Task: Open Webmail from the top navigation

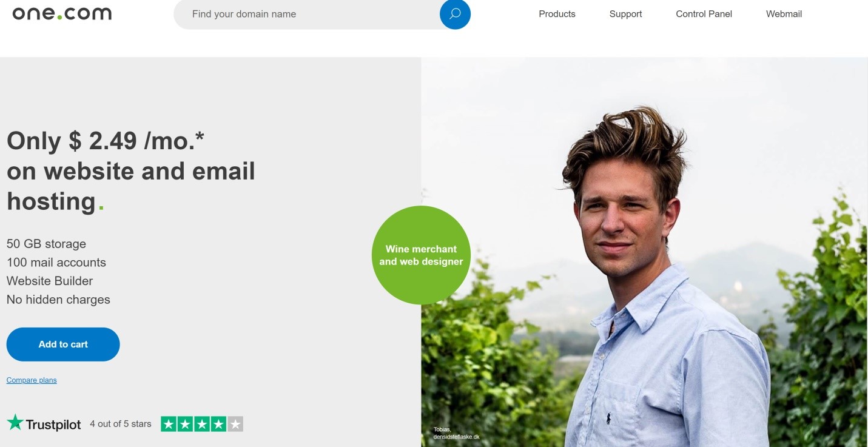Action: [784, 14]
